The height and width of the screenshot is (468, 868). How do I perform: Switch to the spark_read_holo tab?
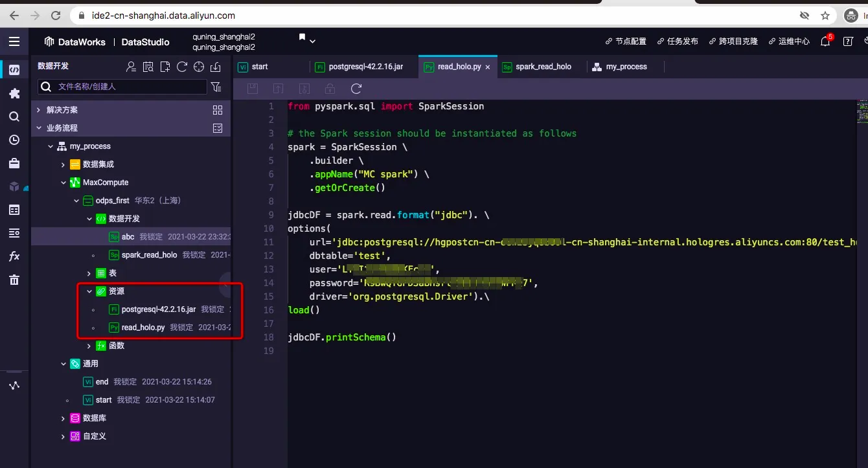(543, 67)
